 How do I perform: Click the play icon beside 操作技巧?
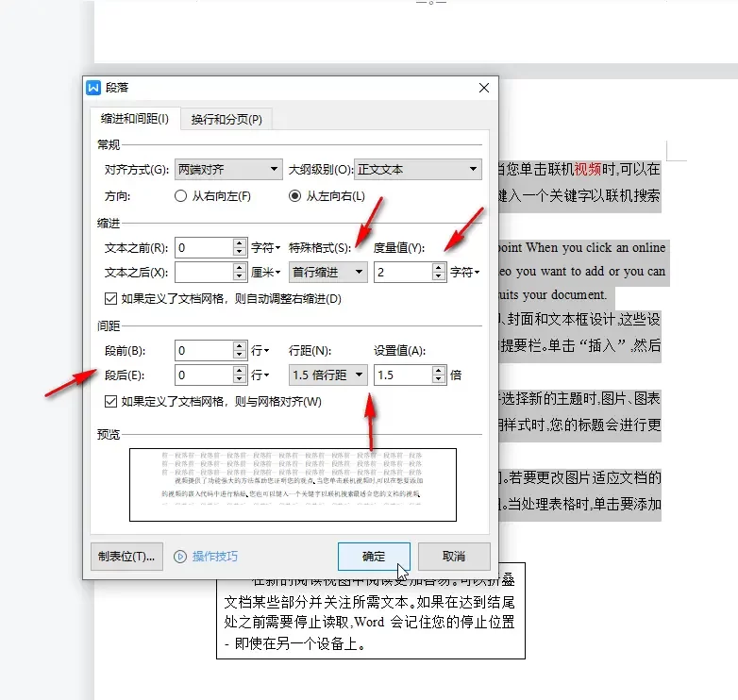180,557
